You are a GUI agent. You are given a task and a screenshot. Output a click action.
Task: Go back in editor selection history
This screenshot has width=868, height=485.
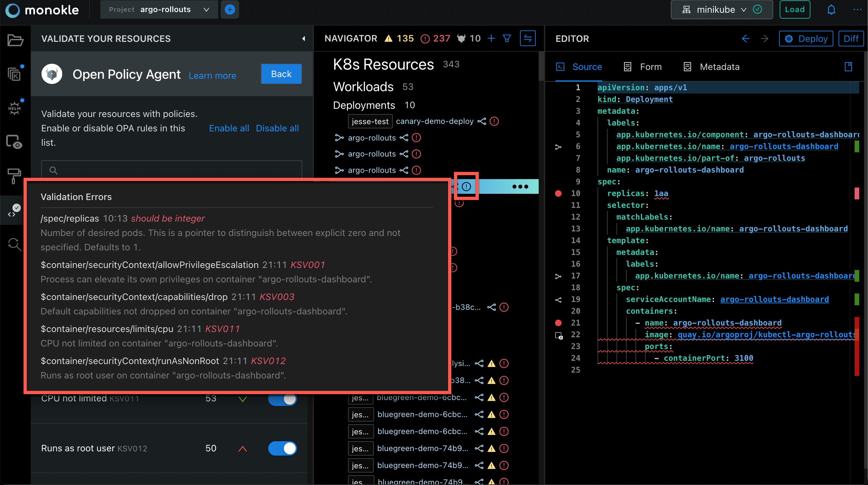(x=746, y=39)
